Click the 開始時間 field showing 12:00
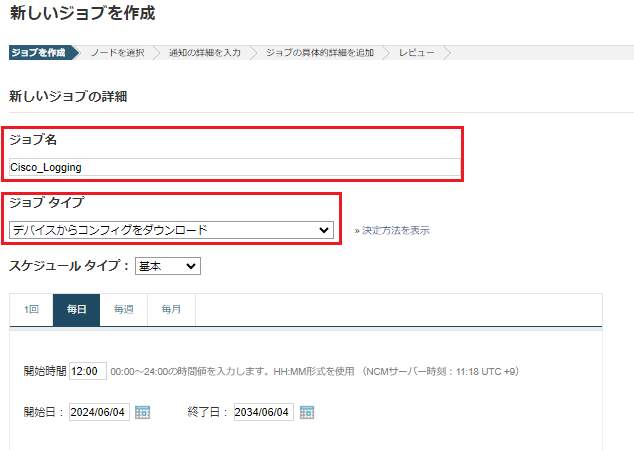The width and height of the screenshot is (634, 450). point(88,371)
